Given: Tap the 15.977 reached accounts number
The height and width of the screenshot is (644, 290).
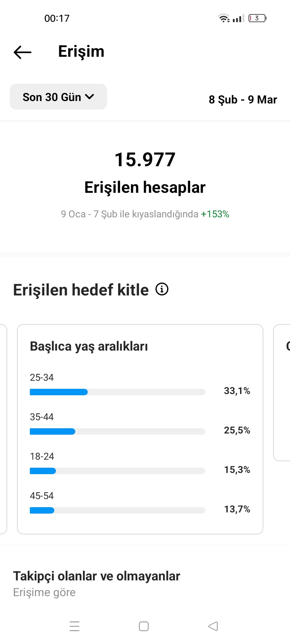Looking at the screenshot, I should (145, 159).
